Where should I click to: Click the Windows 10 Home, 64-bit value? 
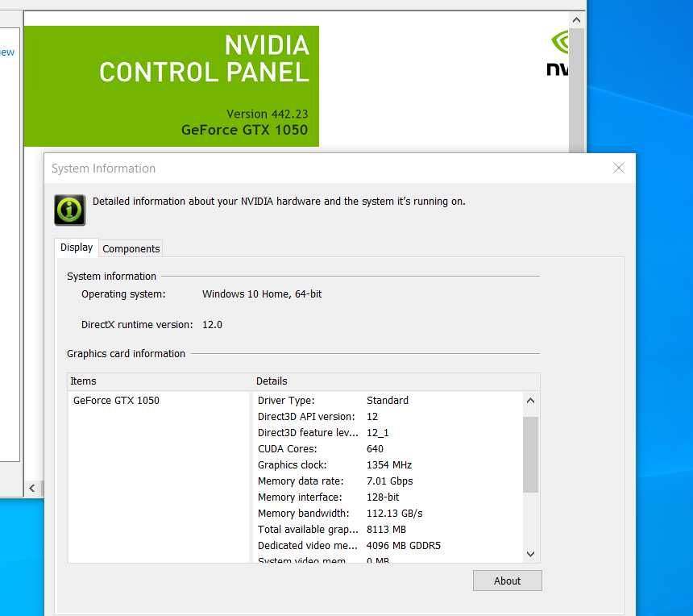click(x=262, y=294)
